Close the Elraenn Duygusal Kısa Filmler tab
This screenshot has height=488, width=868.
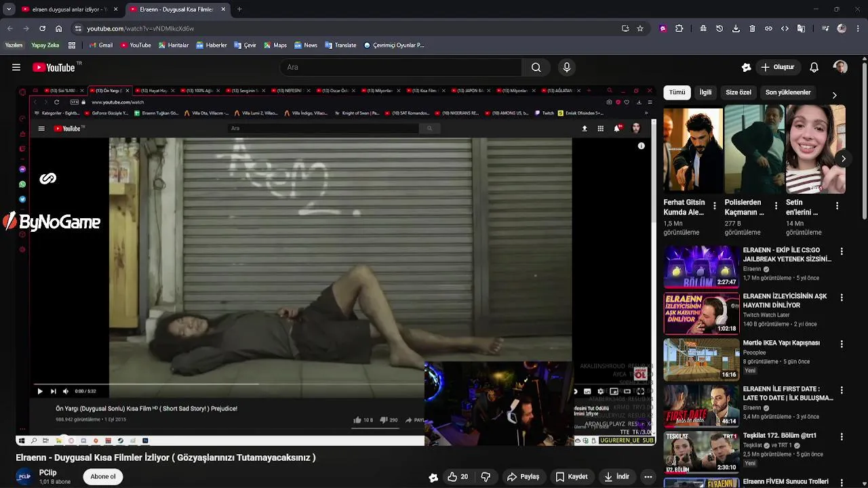pos(223,9)
